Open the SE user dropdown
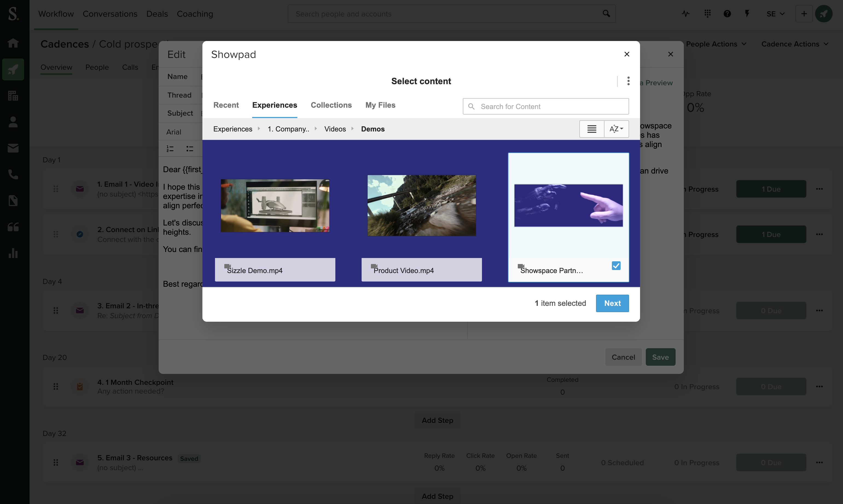Screen dimensions: 843x504 775,14
